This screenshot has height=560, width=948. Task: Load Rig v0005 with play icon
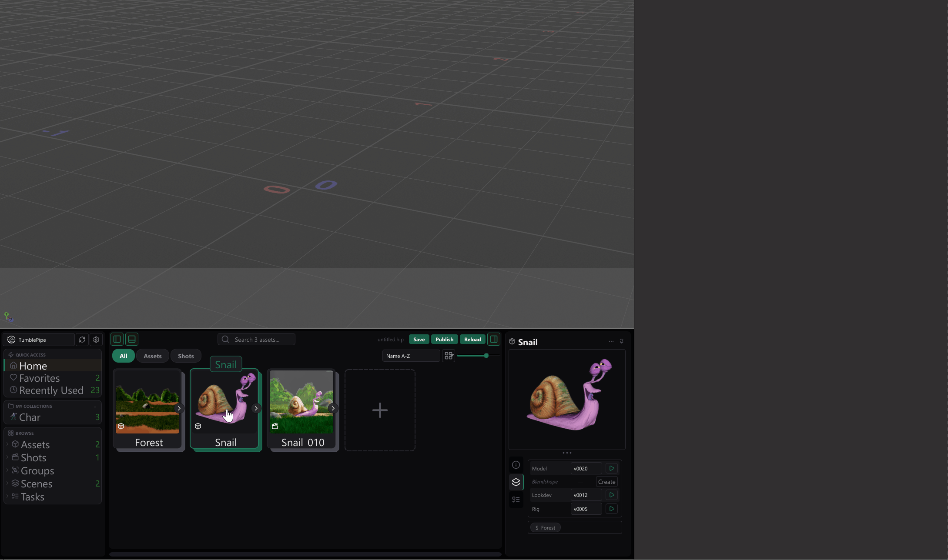pos(612,509)
